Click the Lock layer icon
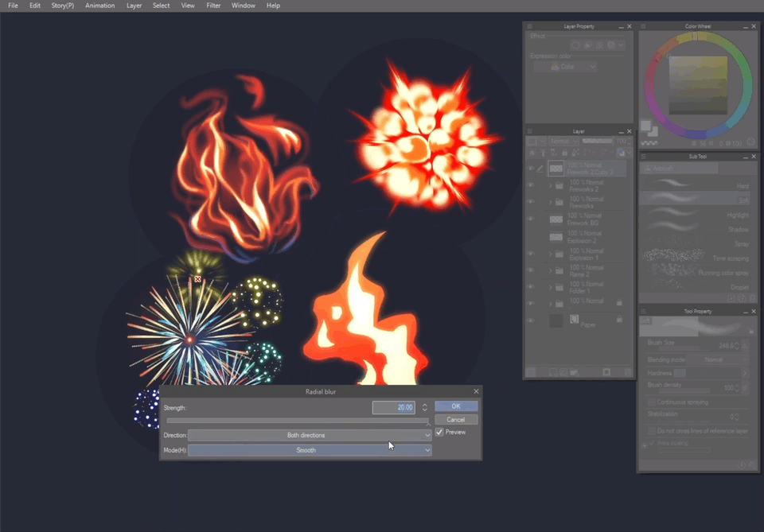764x532 pixels. pyautogui.click(x=565, y=153)
